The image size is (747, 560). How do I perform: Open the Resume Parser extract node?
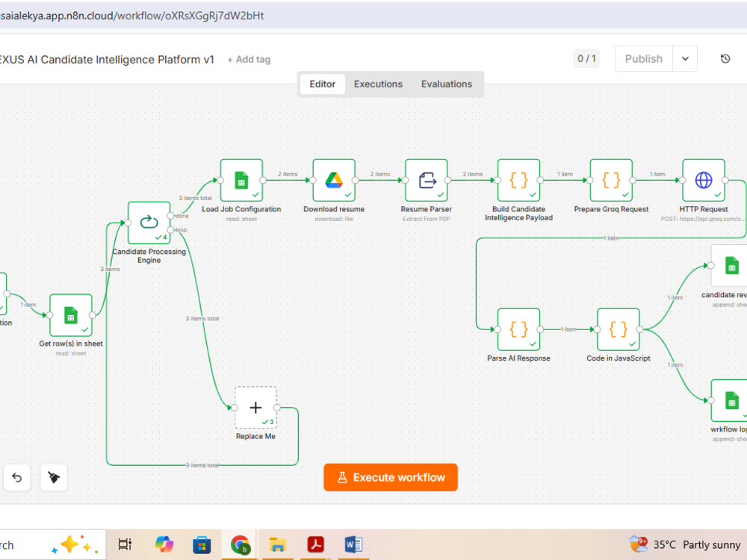coord(427,180)
